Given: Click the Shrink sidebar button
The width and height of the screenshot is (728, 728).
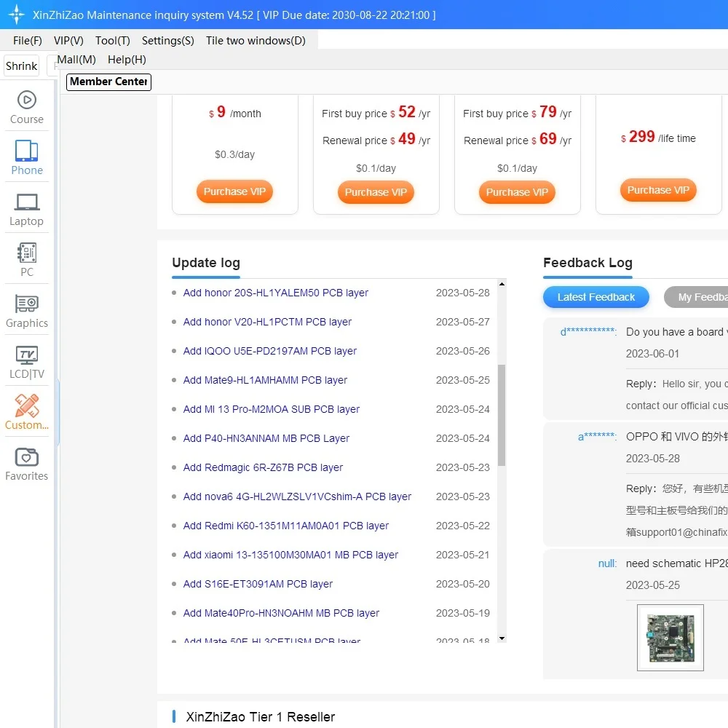Looking at the screenshot, I should point(21,66).
